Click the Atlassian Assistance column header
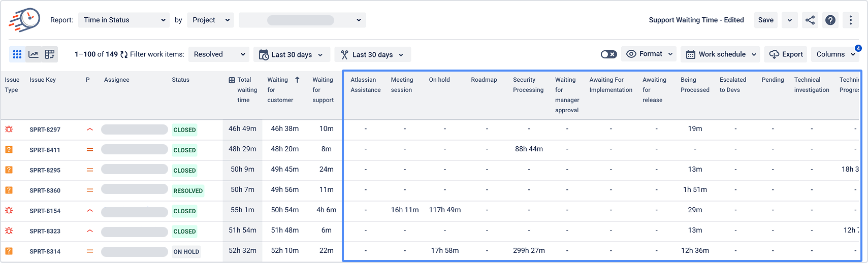 point(366,85)
